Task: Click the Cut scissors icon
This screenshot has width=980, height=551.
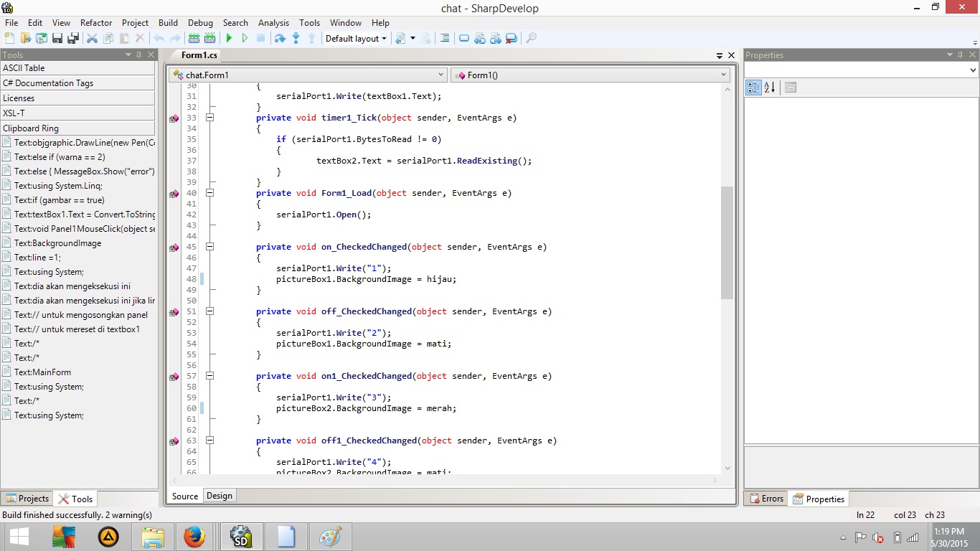Action: pos(93,38)
